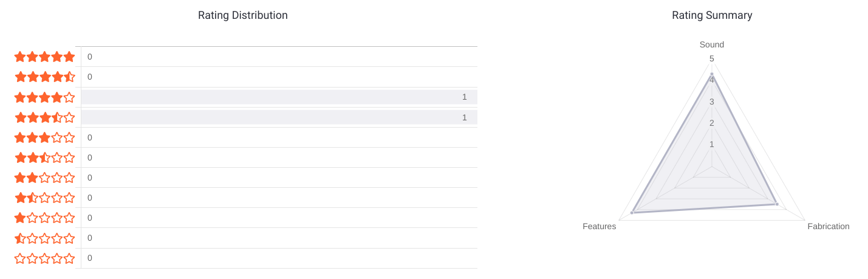
Task: Click the Sound axis label
Action: [x=711, y=44]
